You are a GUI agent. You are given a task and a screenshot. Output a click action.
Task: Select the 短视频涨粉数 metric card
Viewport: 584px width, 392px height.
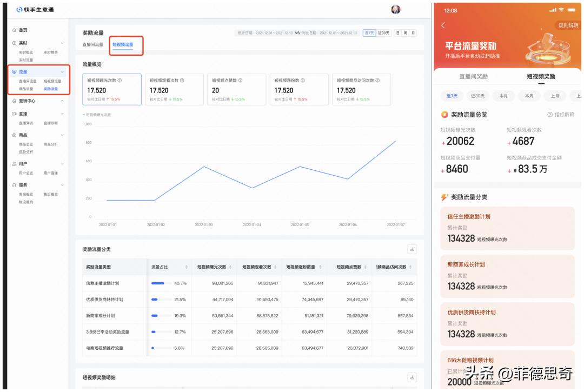pos(298,89)
